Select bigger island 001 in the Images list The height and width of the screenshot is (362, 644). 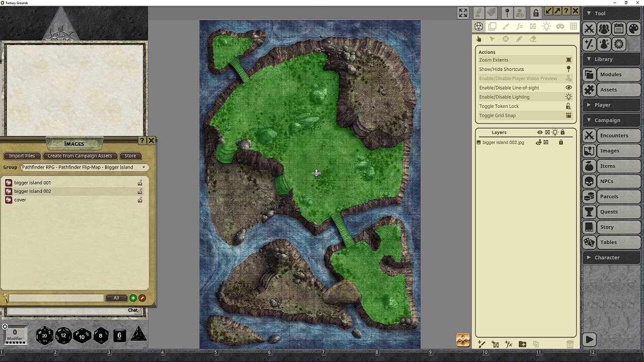point(32,182)
